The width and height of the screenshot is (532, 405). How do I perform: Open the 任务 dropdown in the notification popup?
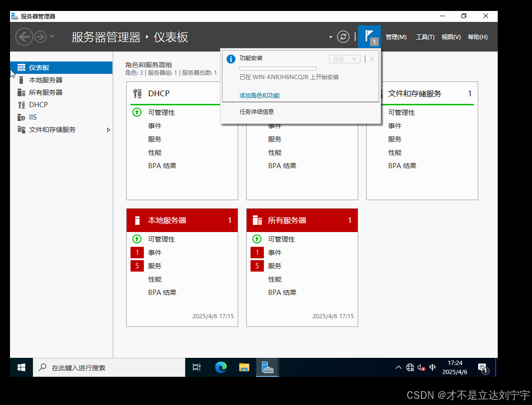344,59
